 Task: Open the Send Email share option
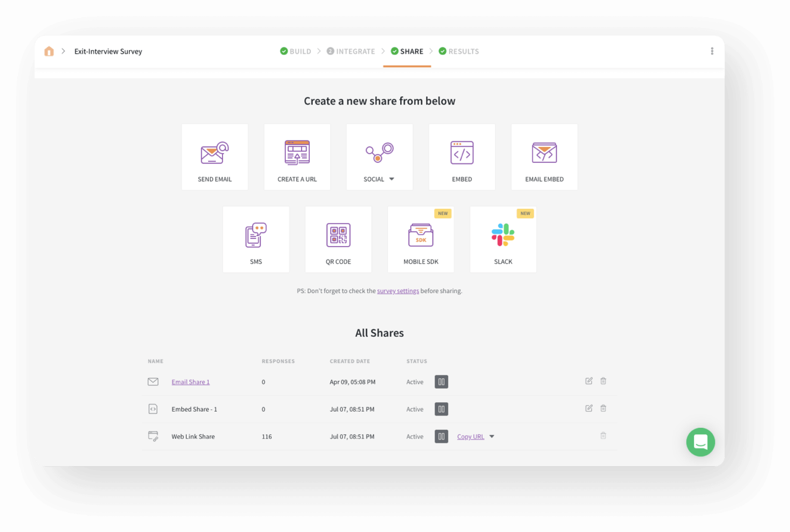pyautogui.click(x=214, y=157)
